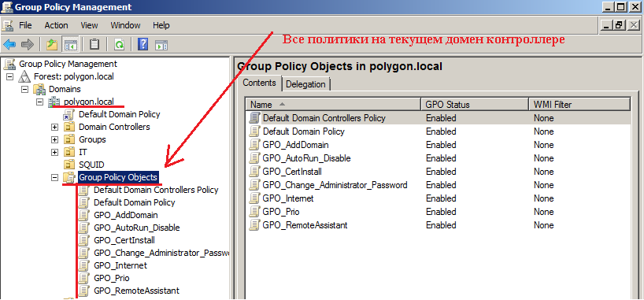This screenshot has height=300, width=644.
Task: Open the View menu
Action: click(89, 25)
